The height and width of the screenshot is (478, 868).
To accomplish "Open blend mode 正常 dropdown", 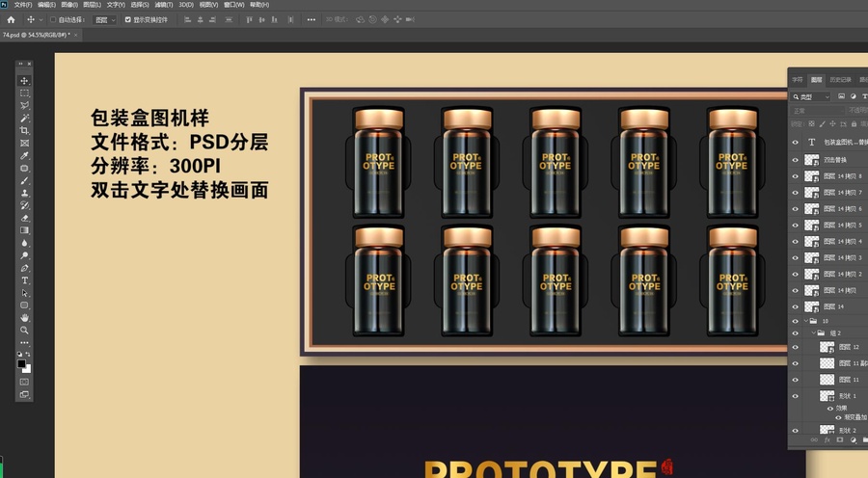I will tap(817, 111).
